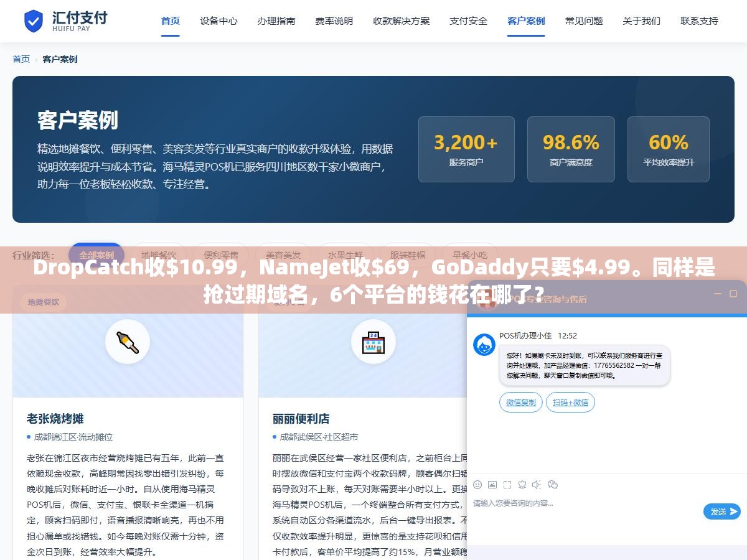Select the 客户案例 navigation tab
This screenshot has height=560, width=747.
[x=526, y=21]
